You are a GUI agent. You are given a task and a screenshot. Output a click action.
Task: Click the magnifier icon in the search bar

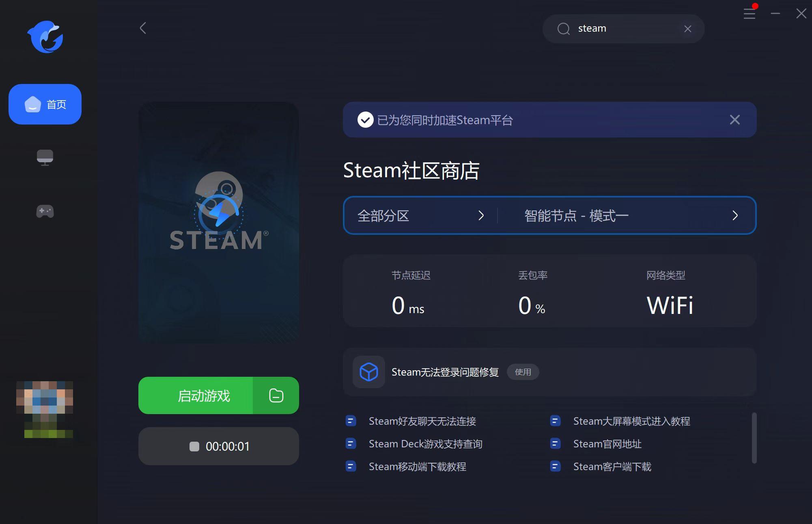[563, 28]
